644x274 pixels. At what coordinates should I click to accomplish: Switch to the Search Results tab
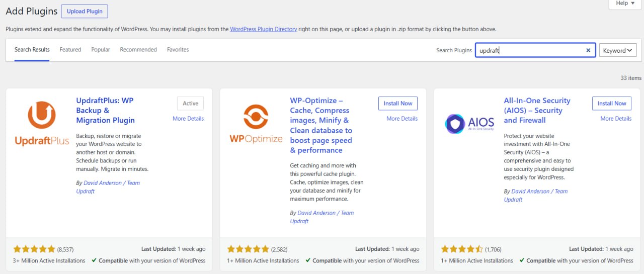pyautogui.click(x=32, y=50)
